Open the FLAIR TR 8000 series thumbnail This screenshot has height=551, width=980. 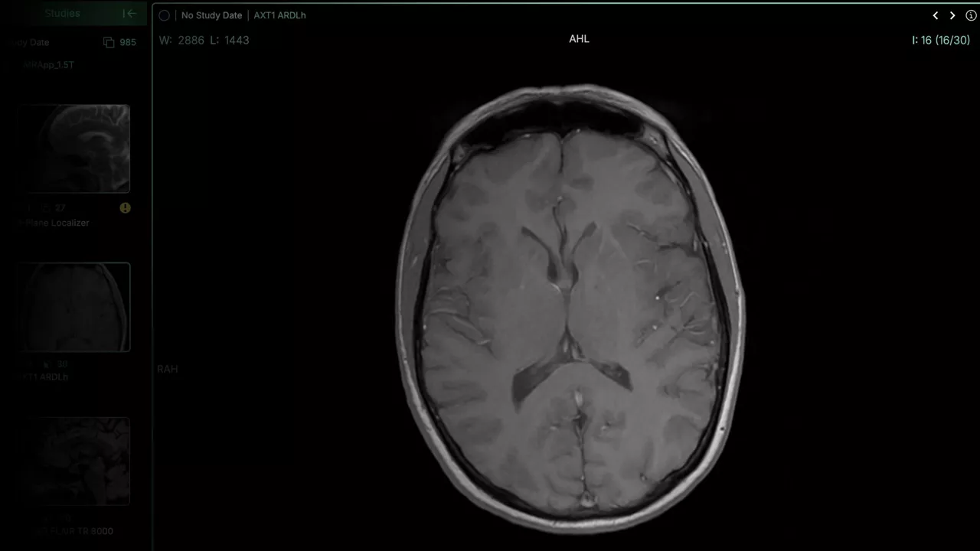click(x=74, y=461)
